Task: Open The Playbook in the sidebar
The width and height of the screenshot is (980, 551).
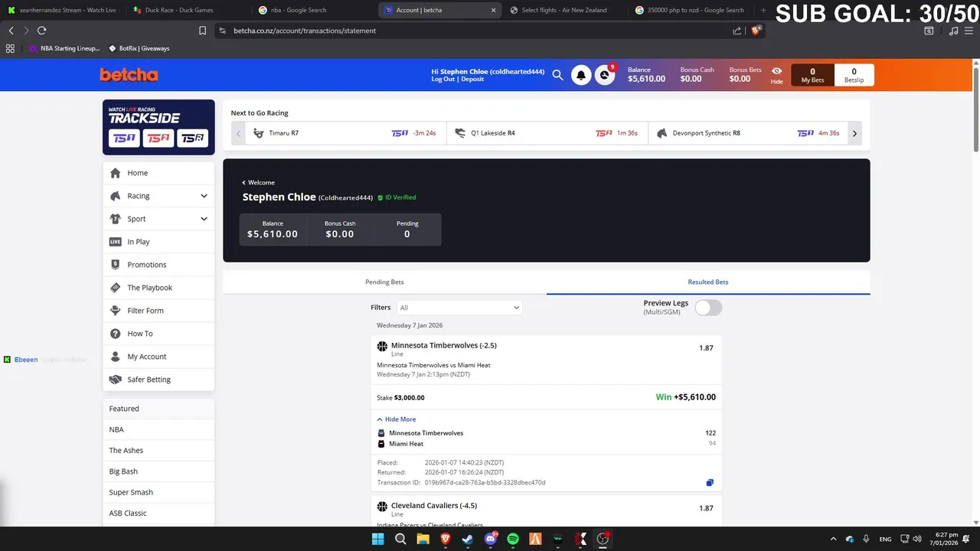Action: pyautogui.click(x=158, y=288)
